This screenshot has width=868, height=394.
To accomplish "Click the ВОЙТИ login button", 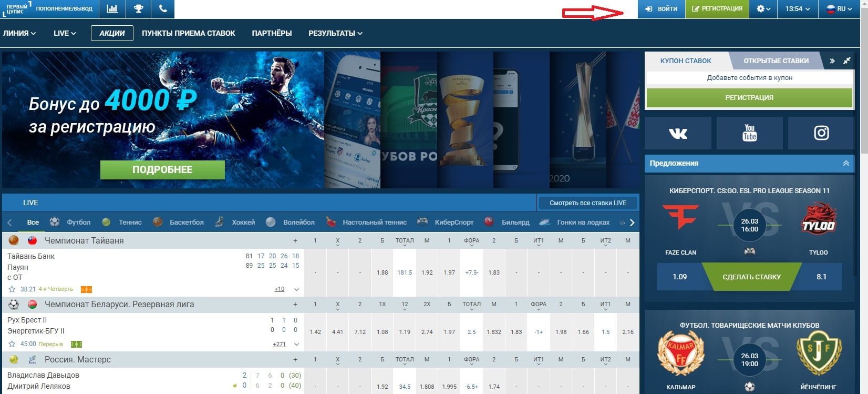I will 662,9.
